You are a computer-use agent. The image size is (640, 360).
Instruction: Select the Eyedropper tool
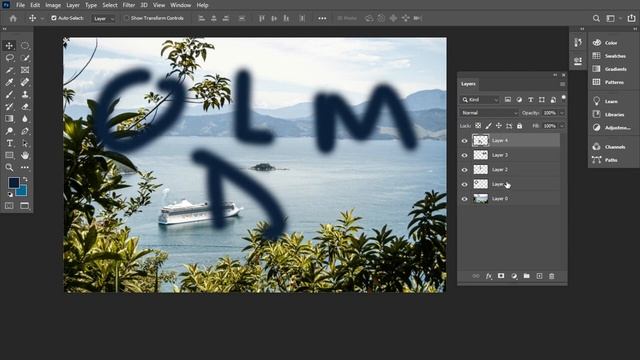pyautogui.click(x=9, y=82)
